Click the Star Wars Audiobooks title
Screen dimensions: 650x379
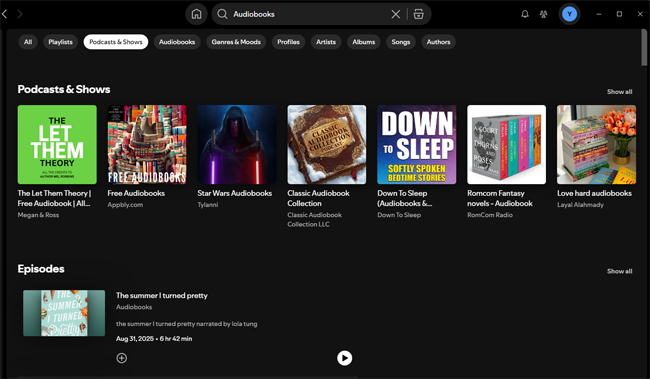[x=235, y=193]
